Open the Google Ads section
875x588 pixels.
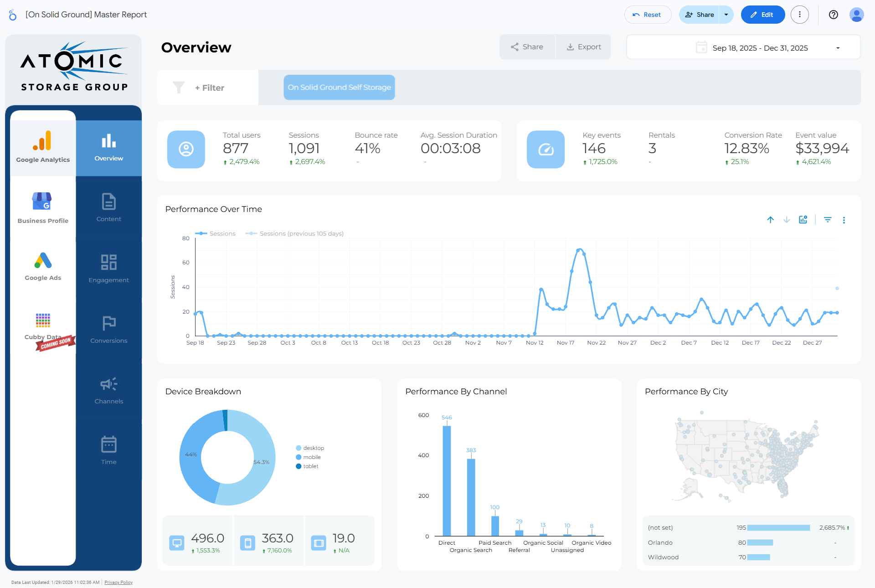pos(43,267)
